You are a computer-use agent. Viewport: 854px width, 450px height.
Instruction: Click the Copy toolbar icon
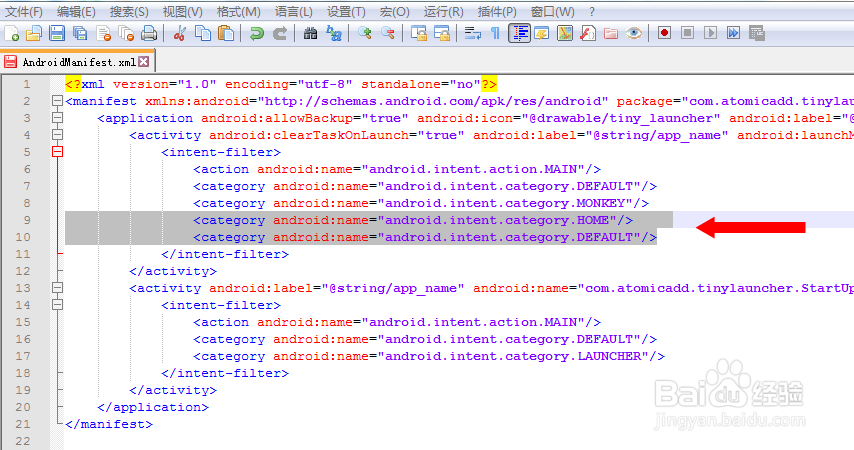[203, 33]
